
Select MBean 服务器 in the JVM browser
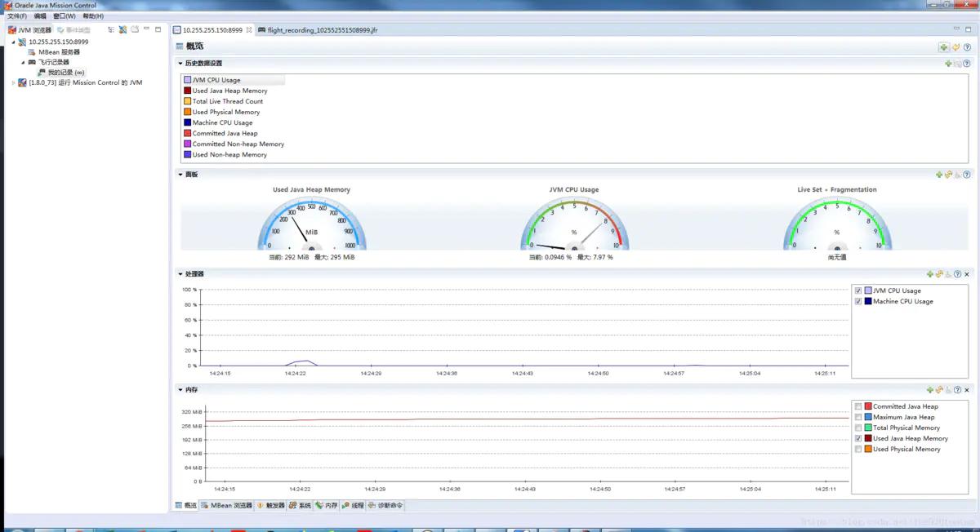pos(59,51)
